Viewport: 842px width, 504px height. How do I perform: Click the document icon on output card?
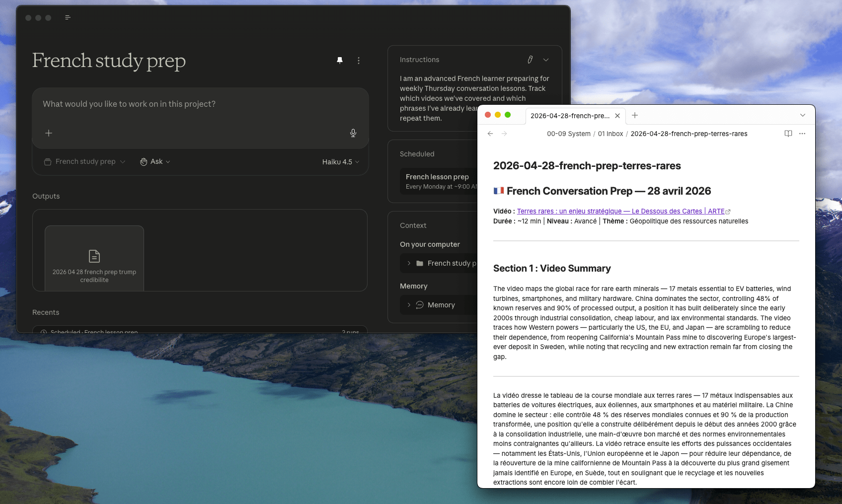click(x=94, y=256)
